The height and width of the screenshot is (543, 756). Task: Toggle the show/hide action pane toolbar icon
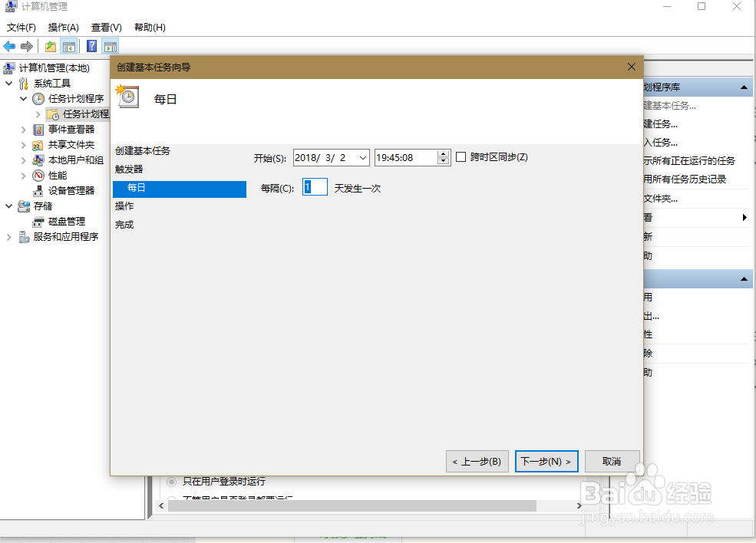(109, 45)
